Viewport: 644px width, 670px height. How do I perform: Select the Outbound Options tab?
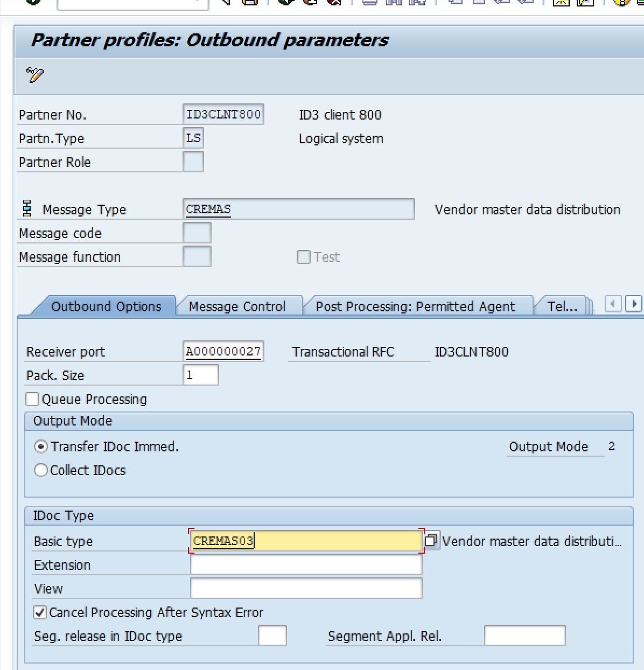[106, 306]
